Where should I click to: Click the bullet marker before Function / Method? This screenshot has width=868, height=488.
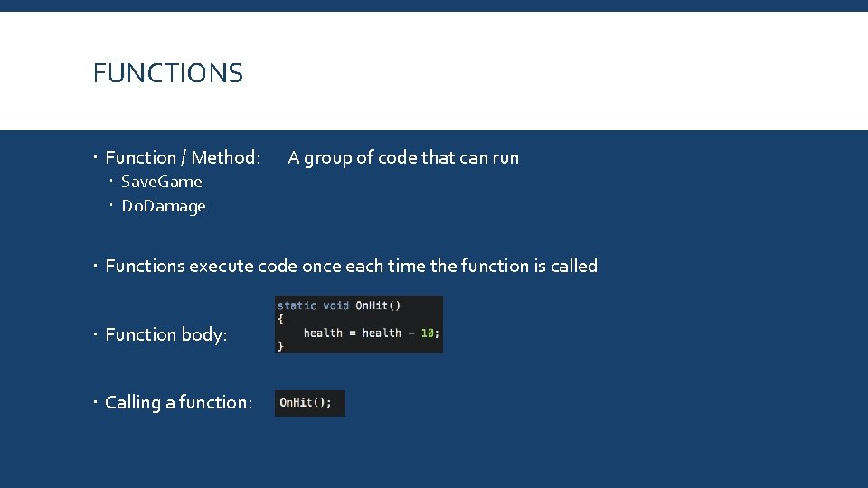click(x=95, y=157)
